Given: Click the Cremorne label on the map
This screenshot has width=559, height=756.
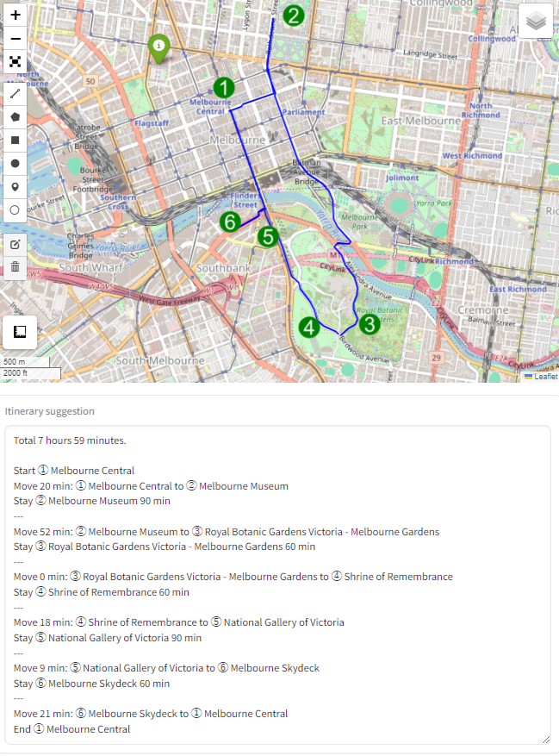Looking at the screenshot, I should (x=483, y=310).
